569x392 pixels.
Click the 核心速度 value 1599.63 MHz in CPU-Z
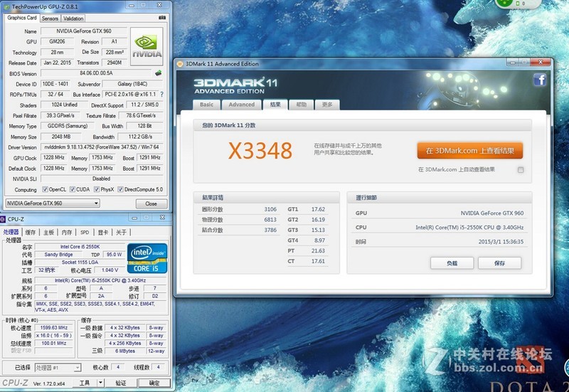tap(54, 327)
